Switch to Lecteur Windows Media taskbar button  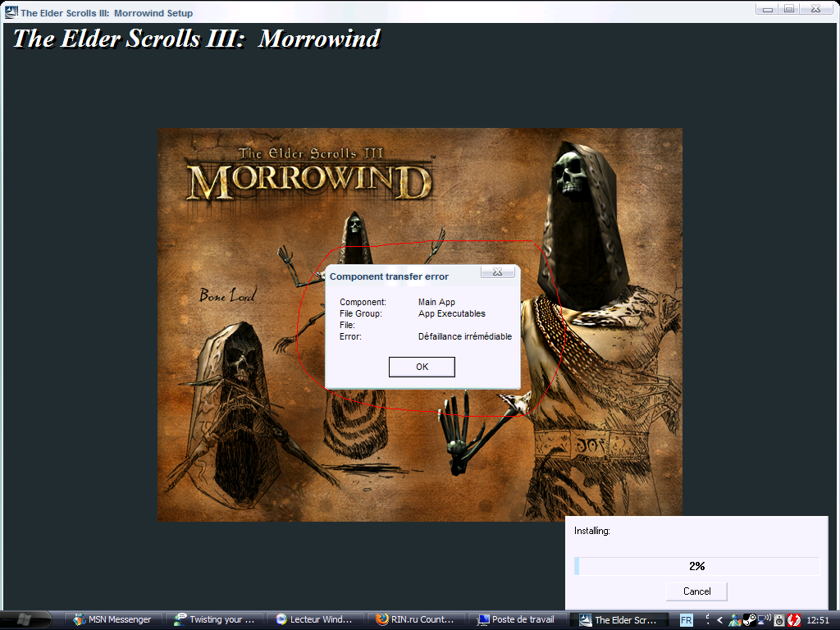316,620
